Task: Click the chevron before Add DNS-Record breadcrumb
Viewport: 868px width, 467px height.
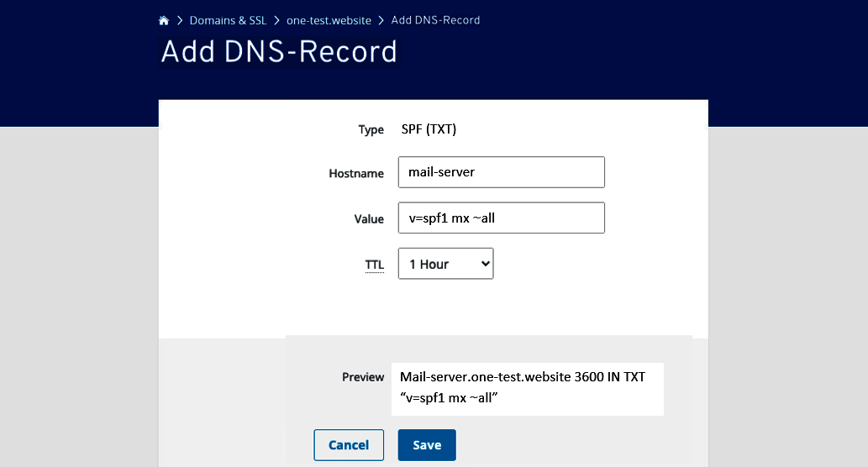Action: [381, 20]
